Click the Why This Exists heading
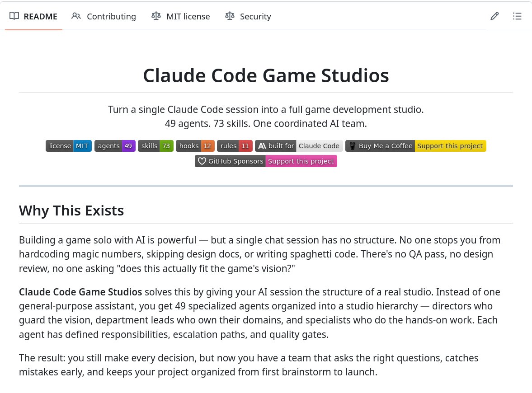Image resolution: width=532 pixels, height=393 pixels. [x=71, y=211]
